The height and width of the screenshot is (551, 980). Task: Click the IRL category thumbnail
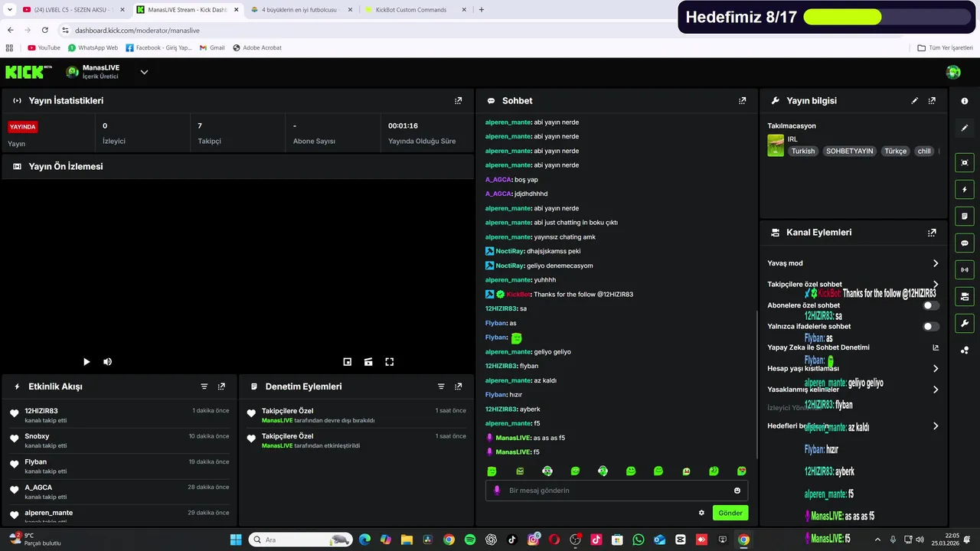coord(776,145)
